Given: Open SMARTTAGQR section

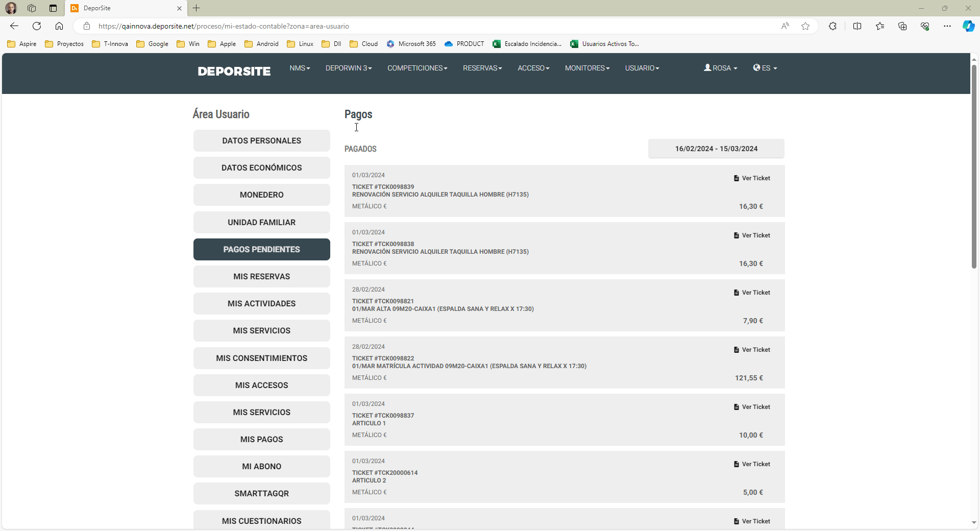Looking at the screenshot, I should (x=262, y=493).
